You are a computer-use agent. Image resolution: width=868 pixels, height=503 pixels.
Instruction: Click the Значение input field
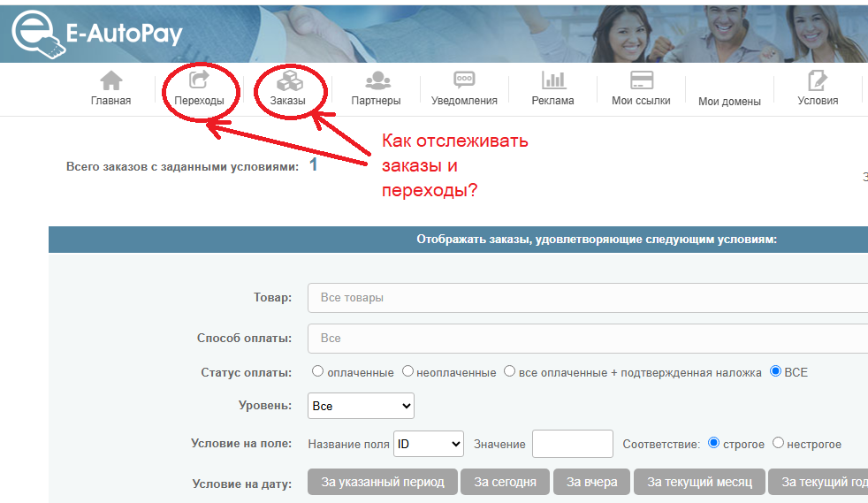(x=573, y=444)
